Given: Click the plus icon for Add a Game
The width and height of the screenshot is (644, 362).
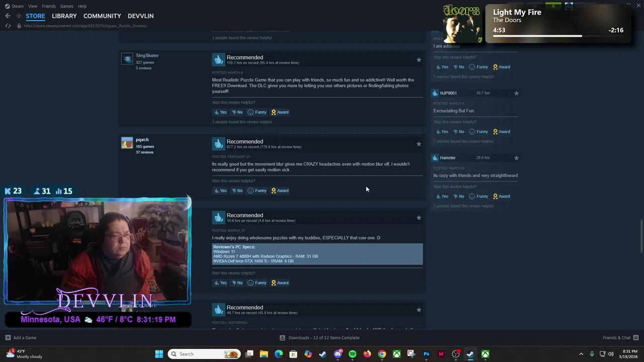Looking at the screenshot, I should [x=8, y=338].
